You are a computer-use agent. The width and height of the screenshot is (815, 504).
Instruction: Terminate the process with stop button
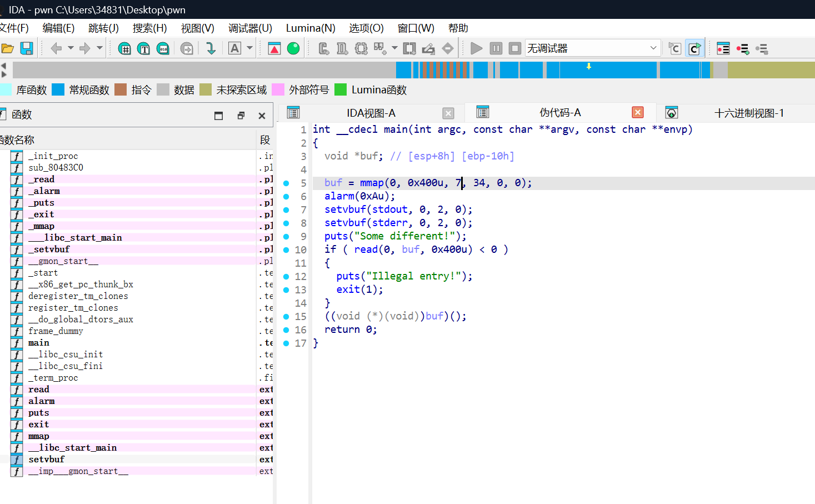tap(515, 49)
